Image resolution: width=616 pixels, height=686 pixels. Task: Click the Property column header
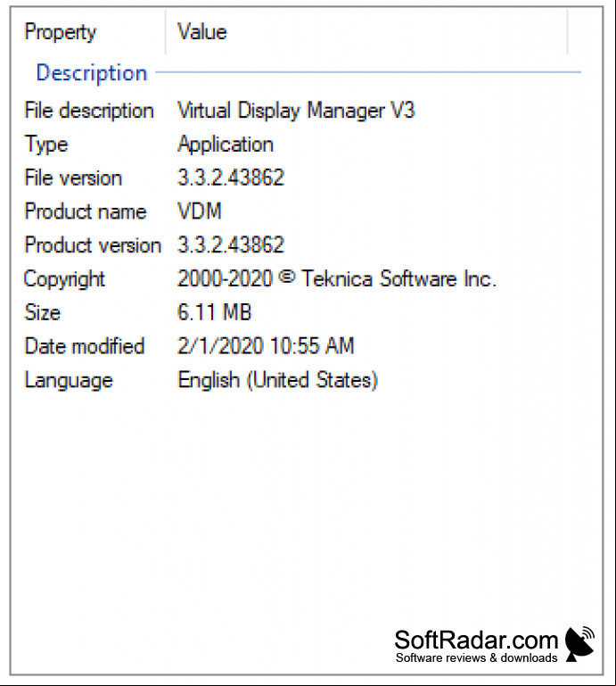(89, 32)
